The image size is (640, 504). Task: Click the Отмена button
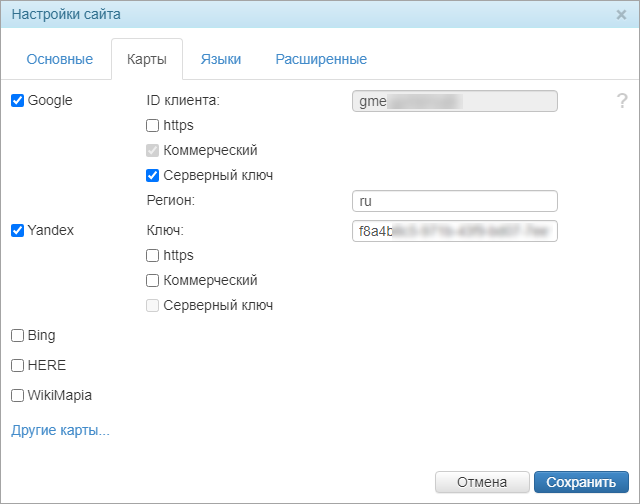[482, 482]
